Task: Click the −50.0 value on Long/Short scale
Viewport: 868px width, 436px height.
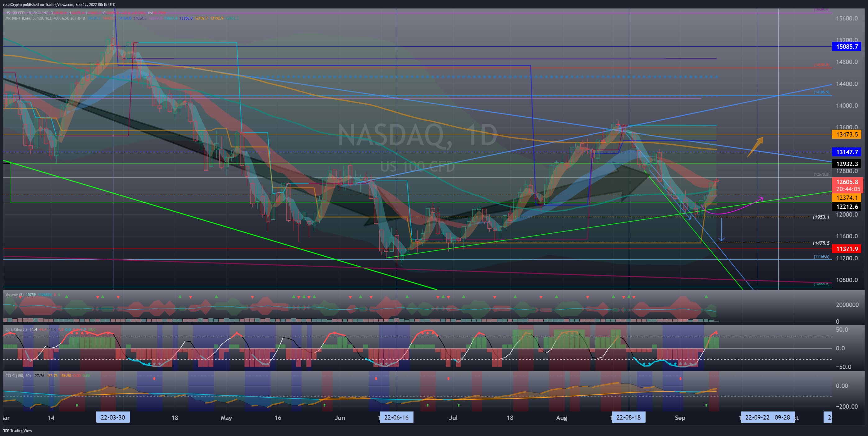Action: [x=843, y=367]
